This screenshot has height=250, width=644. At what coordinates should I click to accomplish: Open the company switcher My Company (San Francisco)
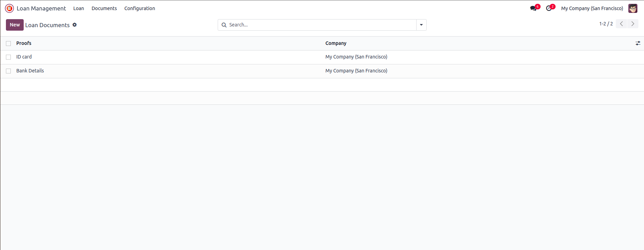[x=592, y=8]
